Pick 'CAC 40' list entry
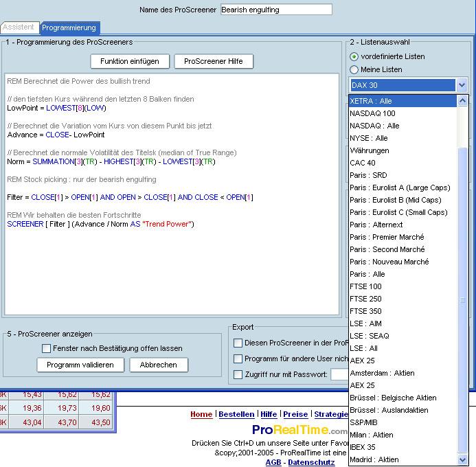The width and height of the screenshot is (476, 467). 363,163
